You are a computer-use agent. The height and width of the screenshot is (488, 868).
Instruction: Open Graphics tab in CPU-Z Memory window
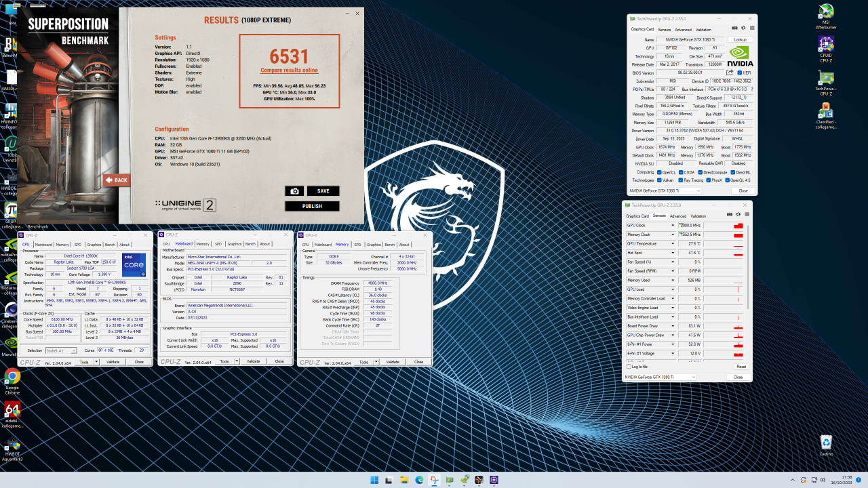pyautogui.click(x=374, y=244)
